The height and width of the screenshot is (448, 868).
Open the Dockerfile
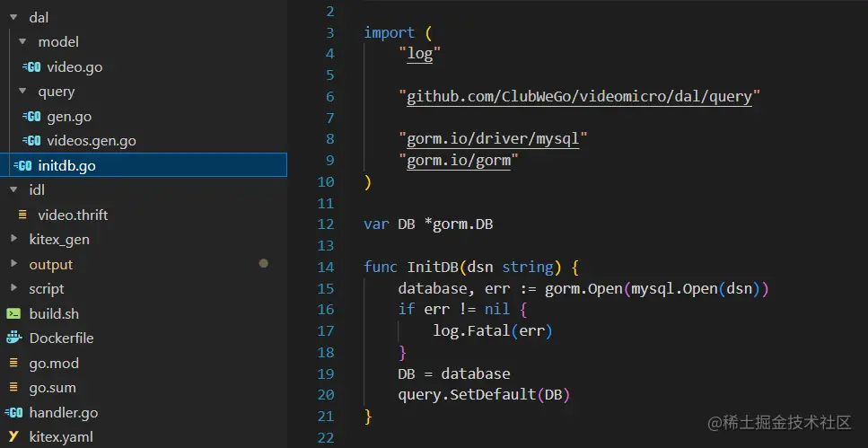61,338
